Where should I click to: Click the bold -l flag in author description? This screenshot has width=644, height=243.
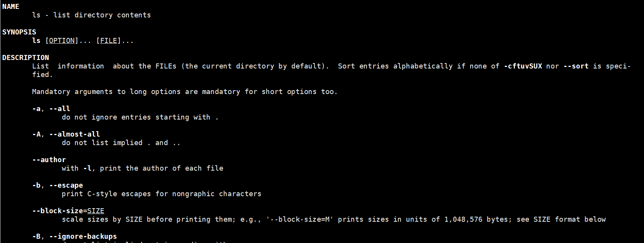click(87, 168)
